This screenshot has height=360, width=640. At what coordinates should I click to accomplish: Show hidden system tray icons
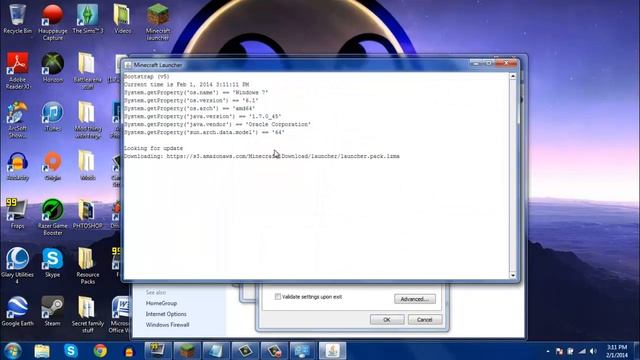(x=548, y=351)
